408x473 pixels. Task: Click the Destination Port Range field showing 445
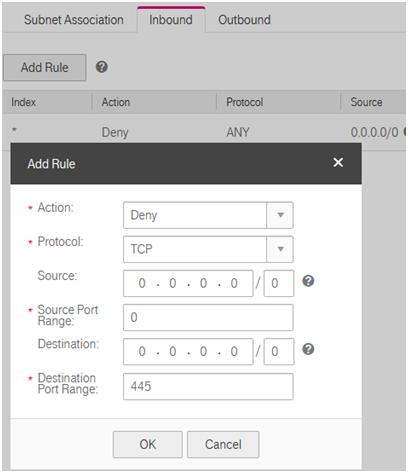pos(208,386)
